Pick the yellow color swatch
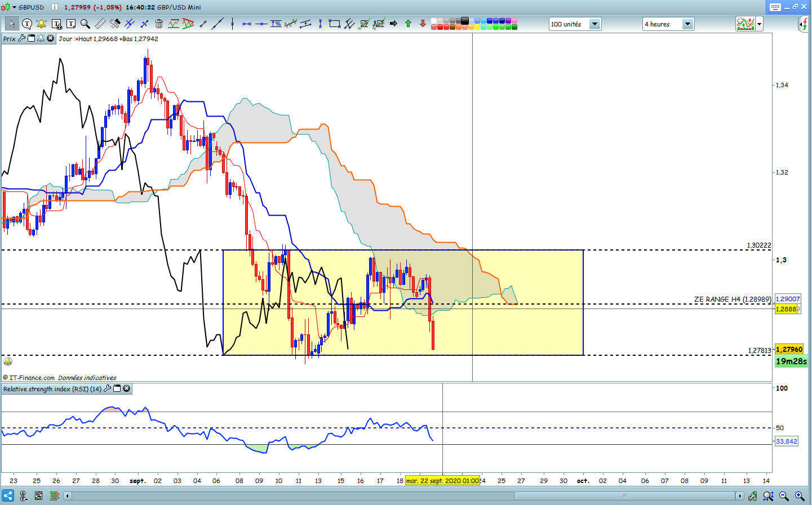Image resolution: width=812 pixels, height=505 pixels. [477, 27]
